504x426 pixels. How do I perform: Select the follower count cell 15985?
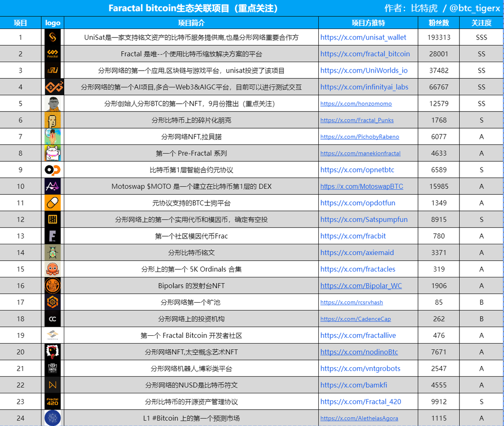[x=439, y=186]
